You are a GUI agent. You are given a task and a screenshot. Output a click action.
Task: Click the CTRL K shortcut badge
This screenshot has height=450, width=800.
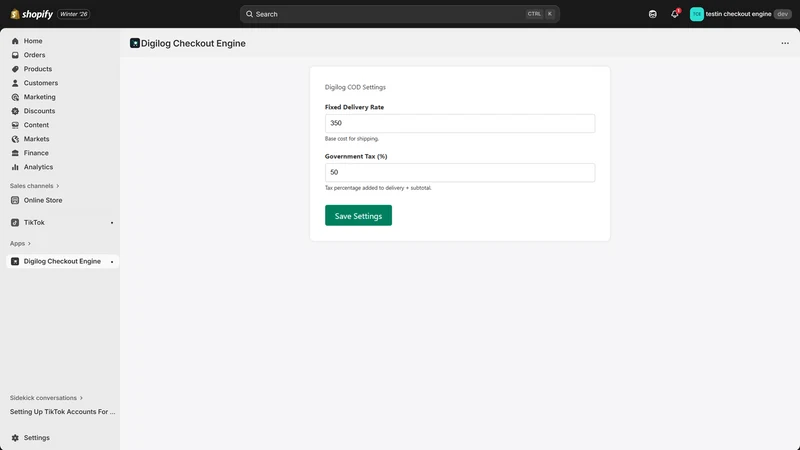pos(540,14)
